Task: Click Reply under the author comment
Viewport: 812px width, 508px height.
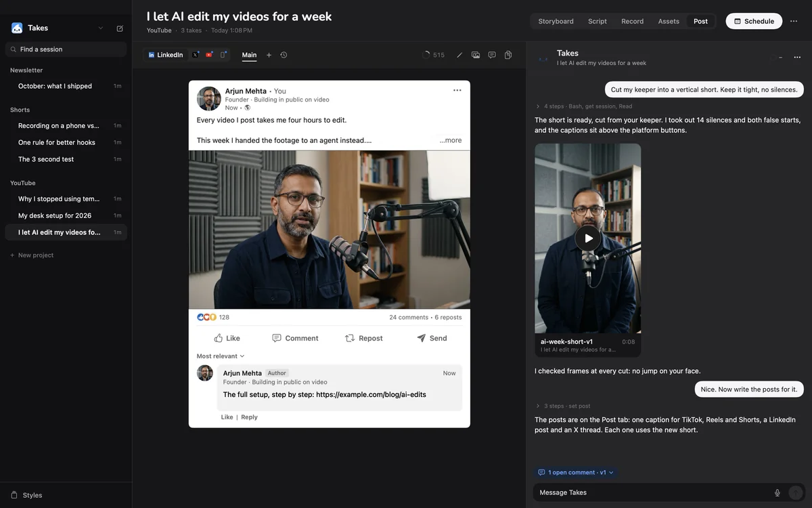Action: coord(249,417)
